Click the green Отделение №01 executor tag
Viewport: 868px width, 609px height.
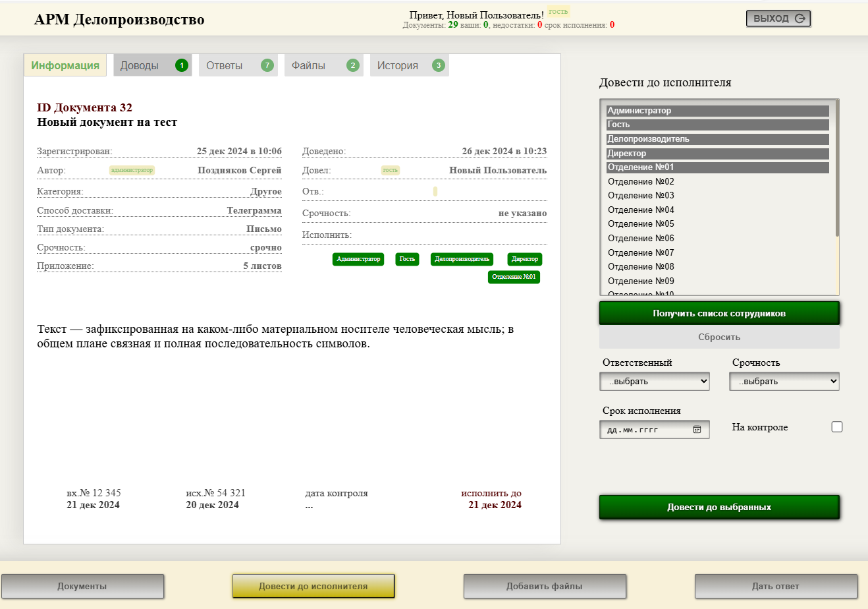514,277
